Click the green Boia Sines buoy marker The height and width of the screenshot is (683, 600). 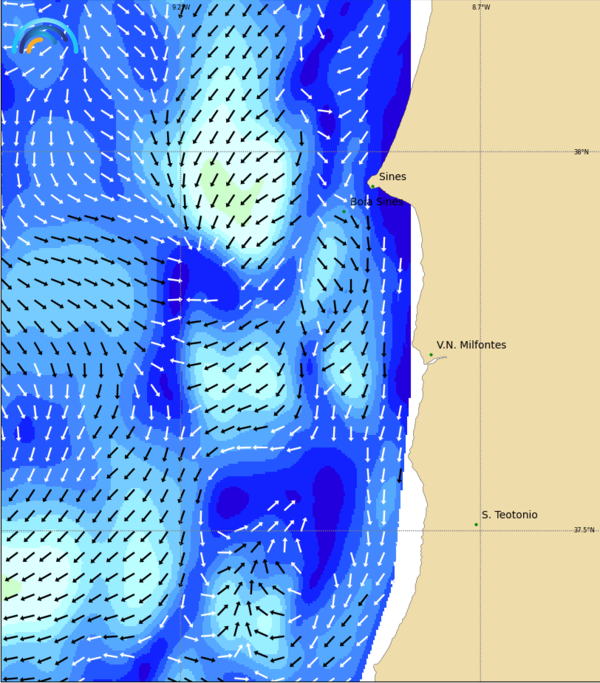[344, 210]
